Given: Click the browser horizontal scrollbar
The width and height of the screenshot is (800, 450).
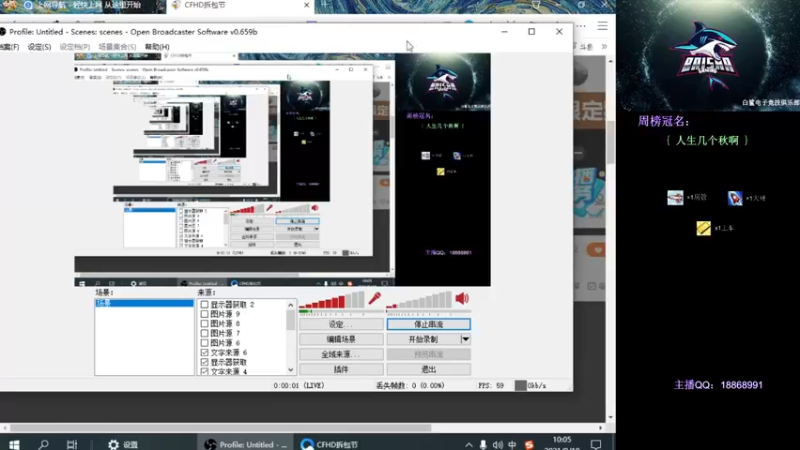Looking at the screenshot, I should 220,428.
